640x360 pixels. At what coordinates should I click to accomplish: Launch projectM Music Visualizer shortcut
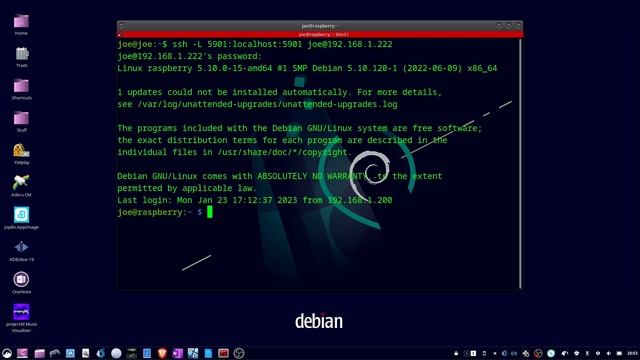[21, 312]
